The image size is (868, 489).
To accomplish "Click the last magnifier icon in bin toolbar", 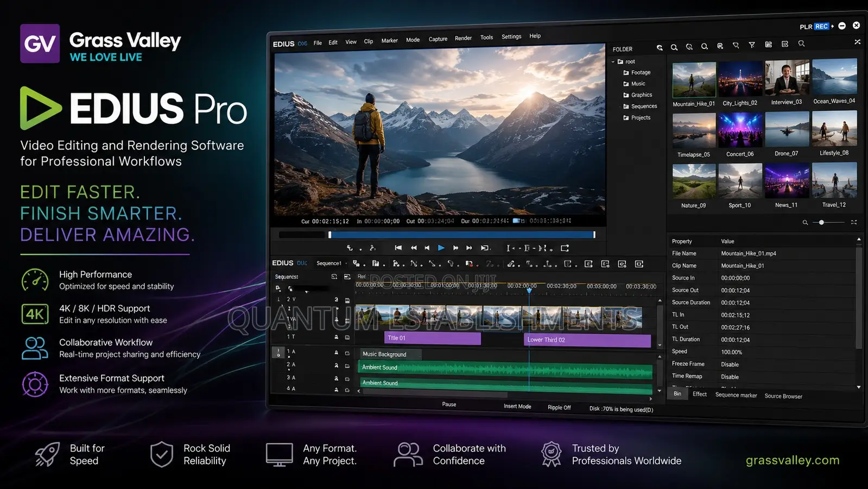I will [x=801, y=43].
